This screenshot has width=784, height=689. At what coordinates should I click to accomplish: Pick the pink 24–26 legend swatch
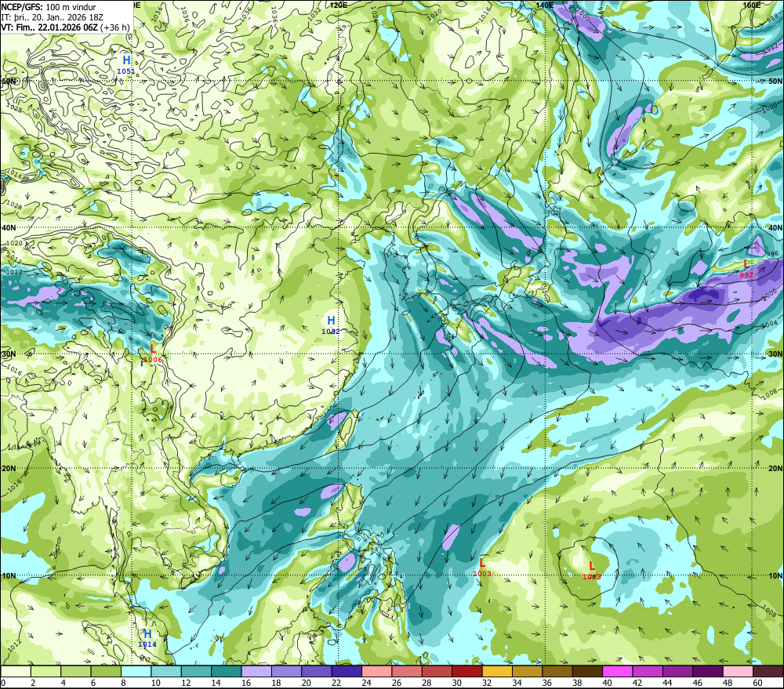coord(377,671)
